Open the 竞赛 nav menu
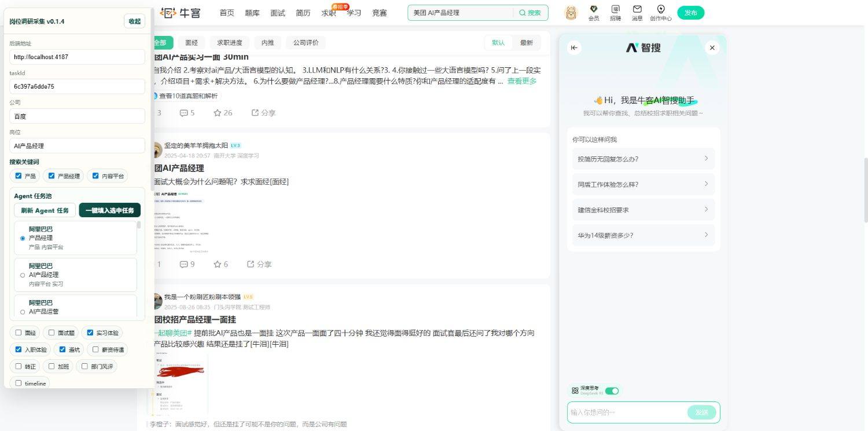Viewport: 868px width, 431px height. click(380, 13)
